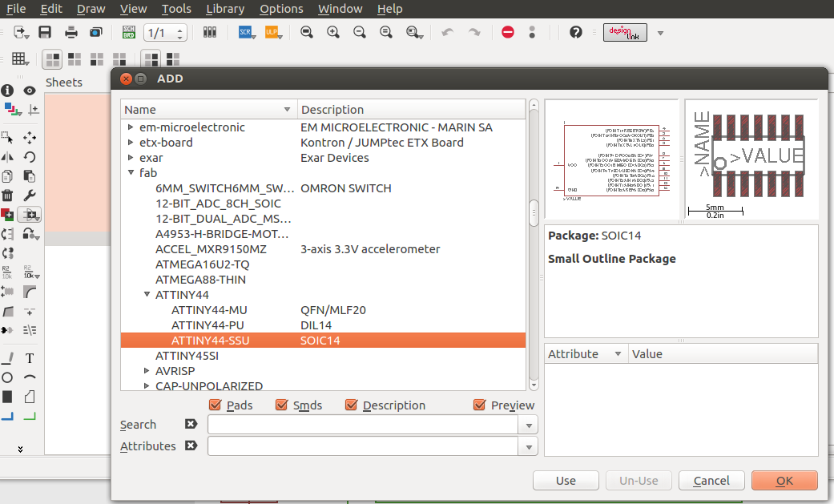Select the Info tool icon
The width and height of the screenshot is (834, 504).
[x=7, y=91]
